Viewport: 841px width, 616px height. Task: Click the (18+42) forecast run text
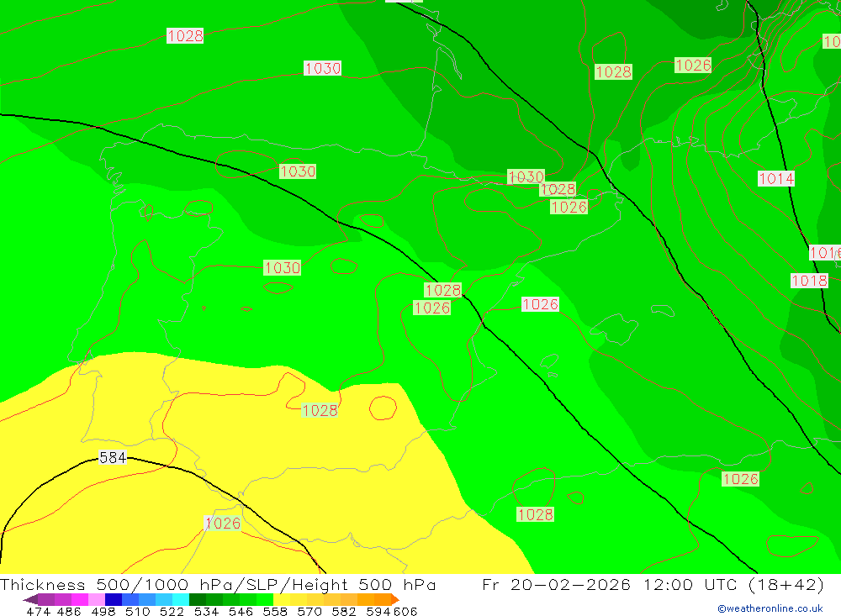click(x=786, y=584)
